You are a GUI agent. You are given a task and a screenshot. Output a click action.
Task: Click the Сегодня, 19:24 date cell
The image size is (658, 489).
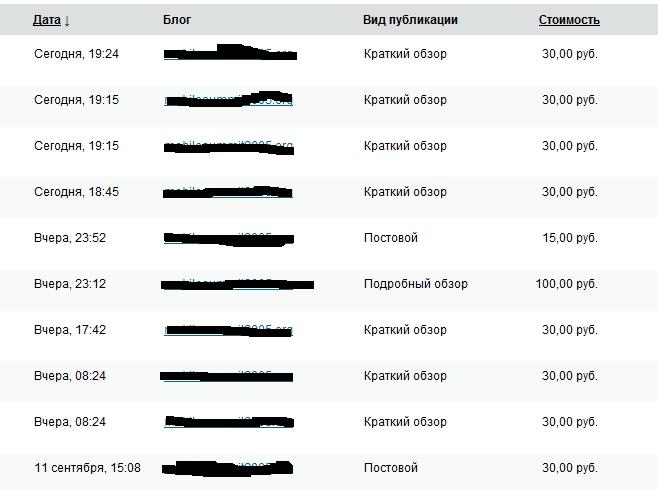(76, 54)
